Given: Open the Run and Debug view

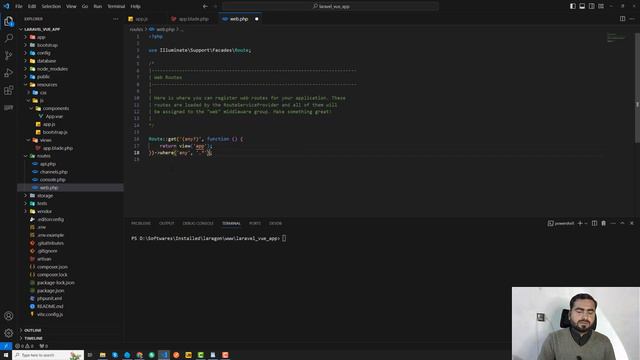Looking at the screenshot, I should (9, 73).
